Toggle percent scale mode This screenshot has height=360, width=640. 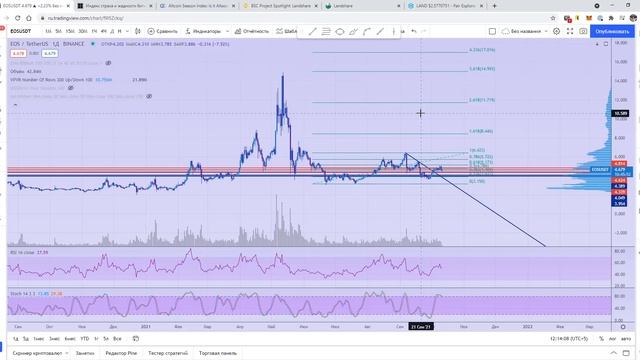601,338
